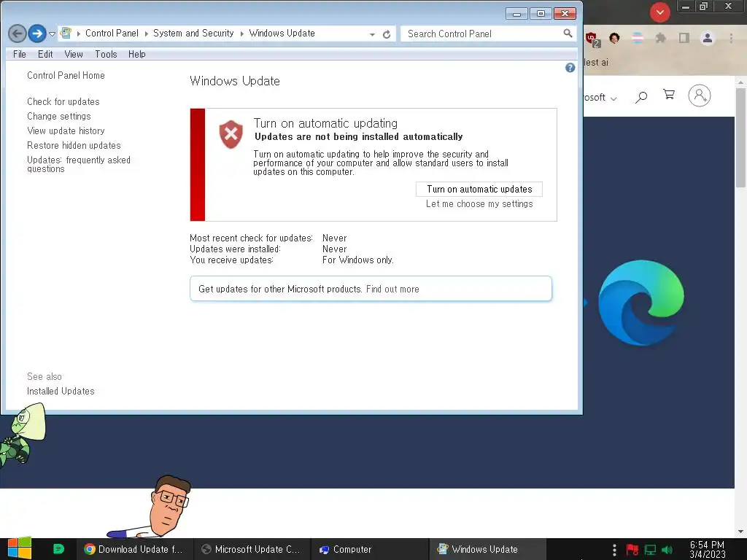
Task: Open the volume speaker tray icon
Action: click(x=667, y=550)
